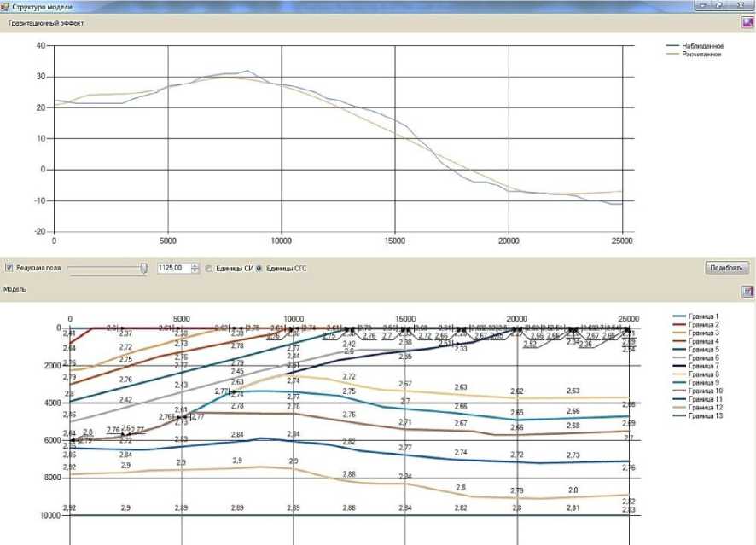Click the Граница 8 legend entry
The height and width of the screenshot is (545, 756).
point(695,374)
